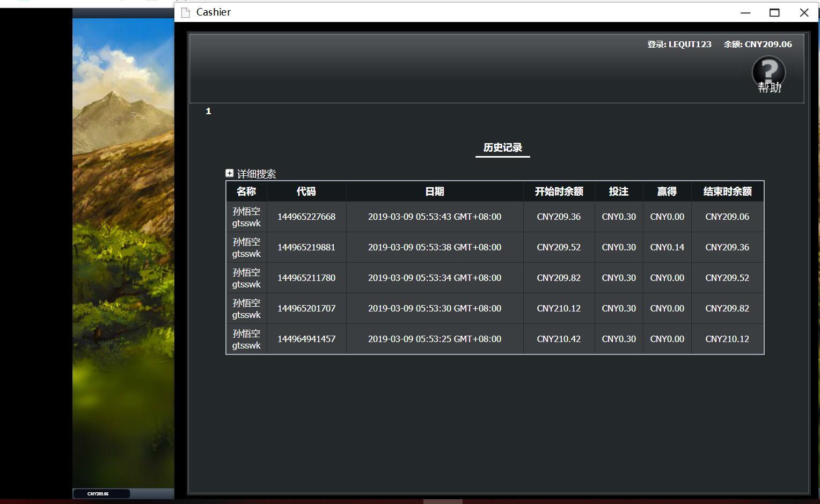The width and height of the screenshot is (820, 504).
Task: Click the game window's bottom balance display
Action: 101,494
